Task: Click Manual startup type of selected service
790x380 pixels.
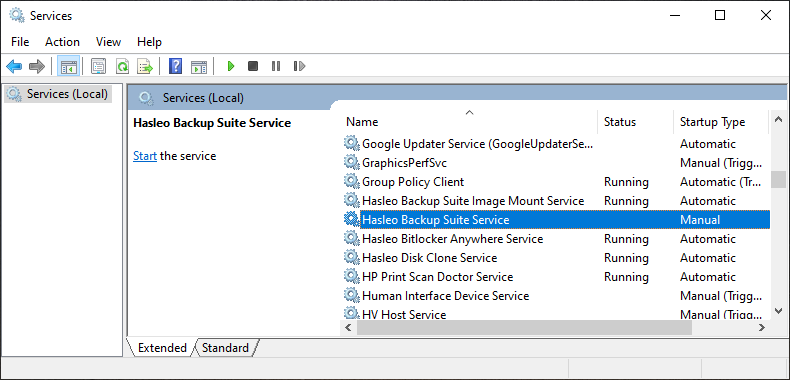Action: (700, 220)
